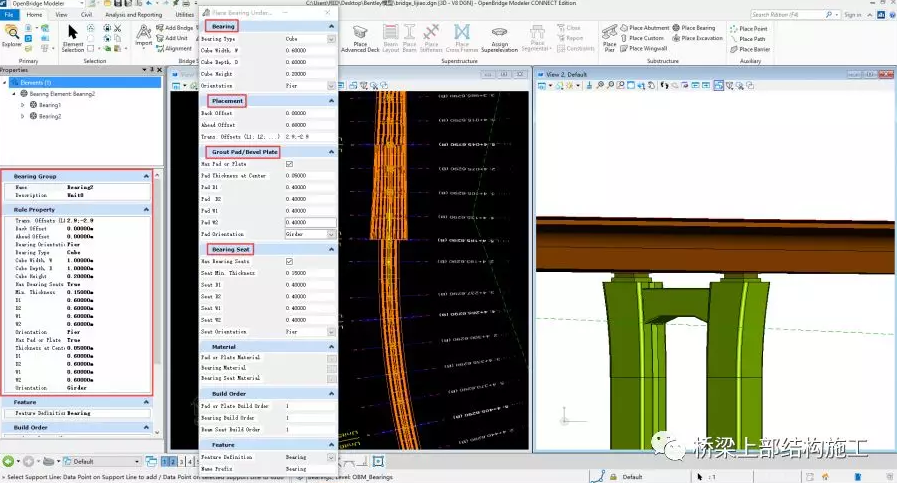This screenshot has height=483, width=897.
Task: Toggle view 4 button in view group
Action: [x=190, y=461]
